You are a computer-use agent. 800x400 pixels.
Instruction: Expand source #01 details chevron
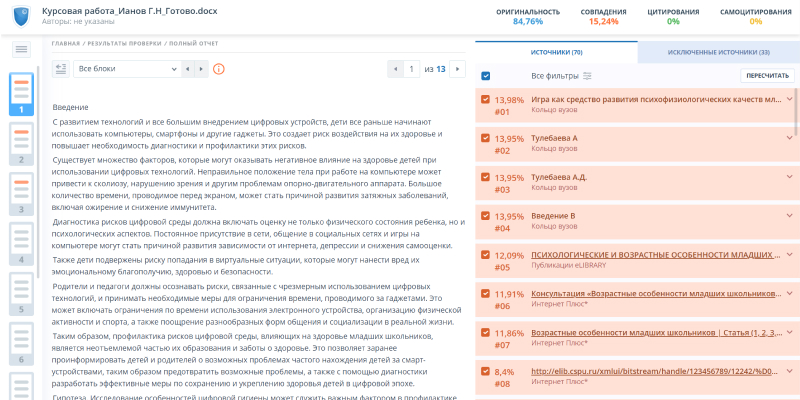click(x=789, y=99)
